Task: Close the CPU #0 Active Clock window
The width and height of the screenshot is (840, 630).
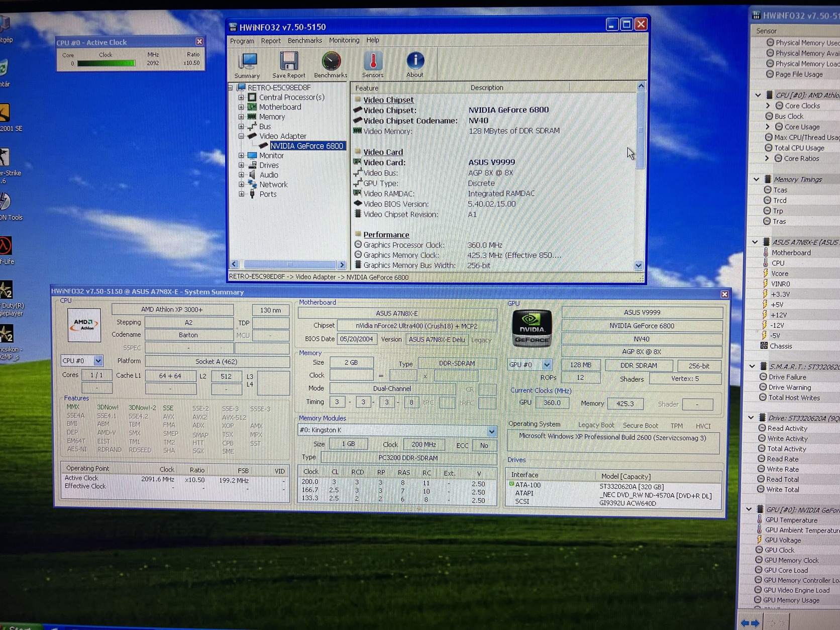Action: (x=199, y=42)
